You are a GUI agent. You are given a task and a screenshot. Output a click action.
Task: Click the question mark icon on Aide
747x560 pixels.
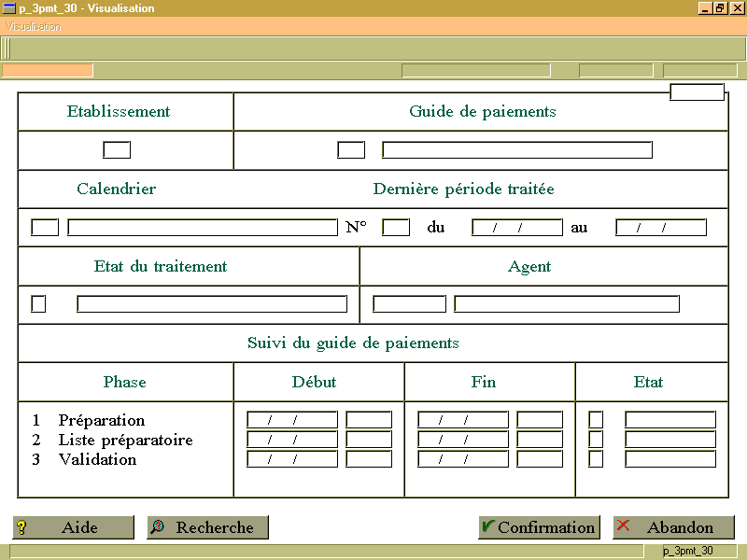coord(21,527)
